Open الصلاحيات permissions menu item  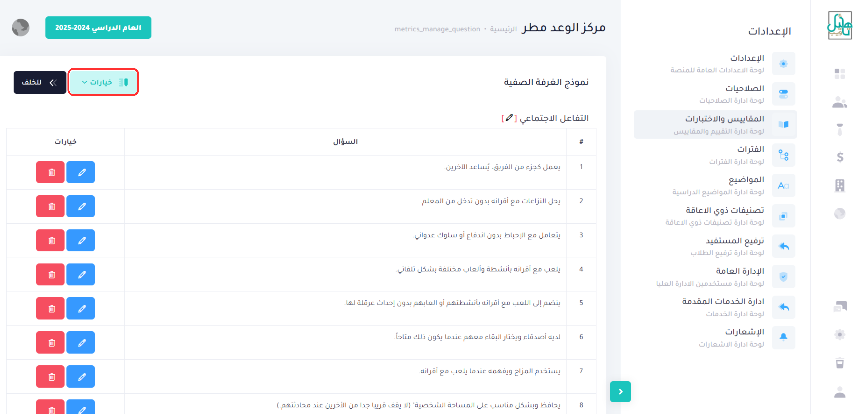tap(715, 94)
